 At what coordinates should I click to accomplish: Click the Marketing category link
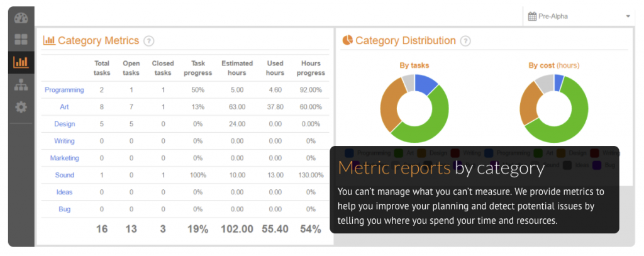(x=64, y=158)
